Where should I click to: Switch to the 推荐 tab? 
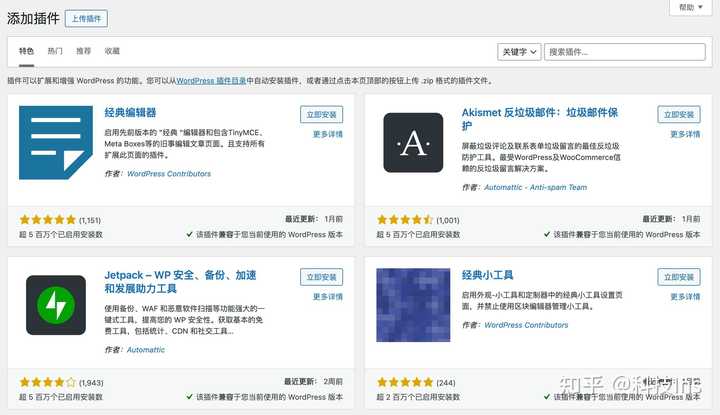click(x=84, y=51)
